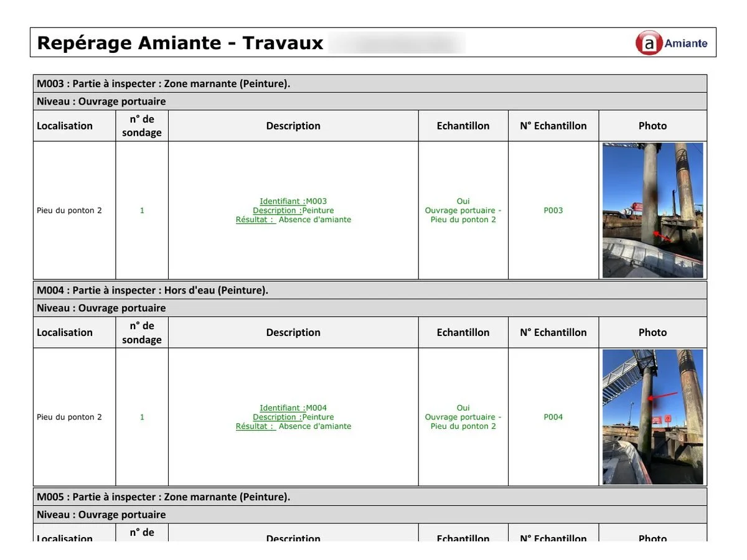Click 'Résultat : Absence d'amiante' in M003 row
The image size is (747, 560).
coord(293,220)
